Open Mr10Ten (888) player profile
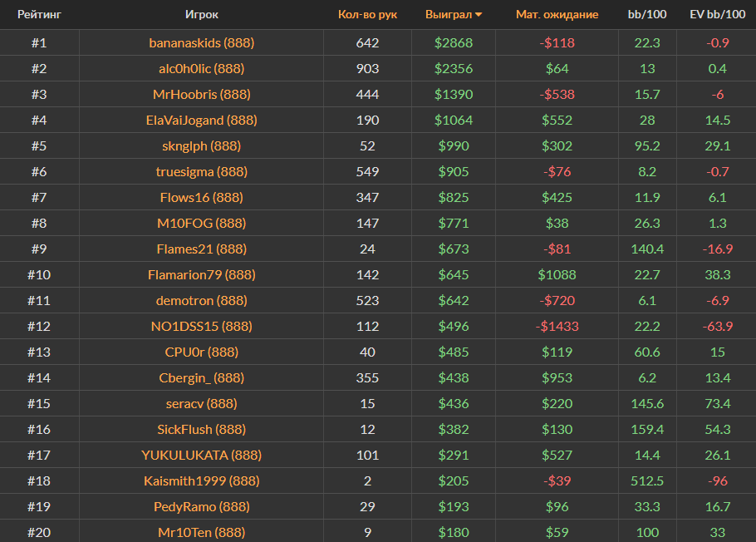 point(202,532)
